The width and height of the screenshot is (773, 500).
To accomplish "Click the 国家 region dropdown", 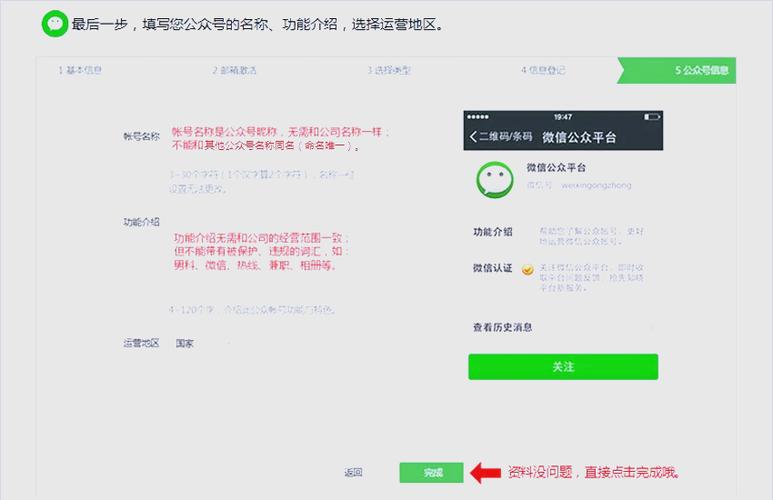I will (x=202, y=343).
